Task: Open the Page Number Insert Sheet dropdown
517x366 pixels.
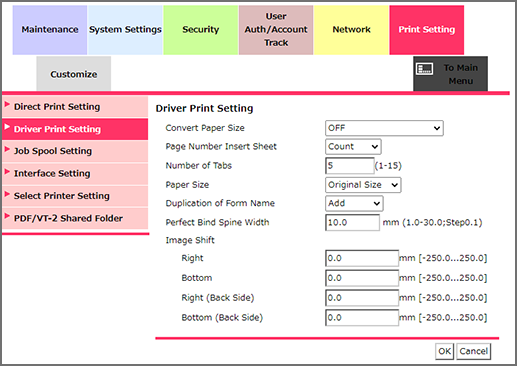Action: 353,147
